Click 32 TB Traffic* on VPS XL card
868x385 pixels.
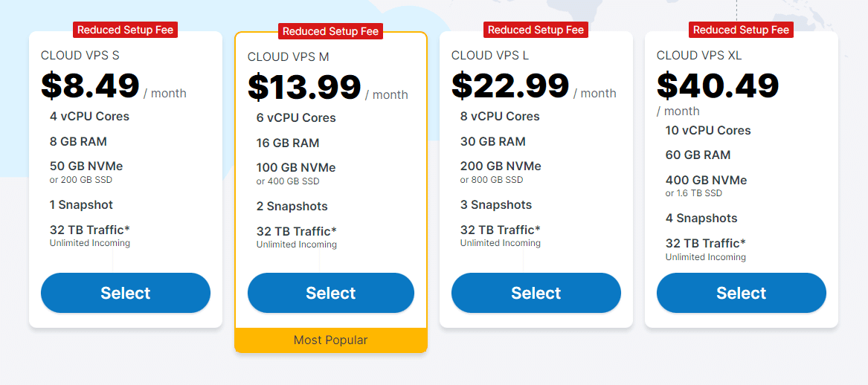pos(705,243)
